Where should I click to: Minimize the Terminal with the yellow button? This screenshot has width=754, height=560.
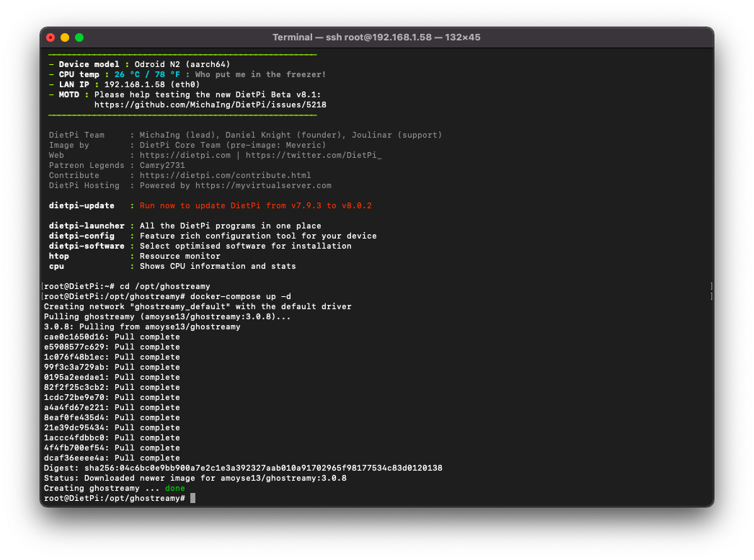pos(65,37)
